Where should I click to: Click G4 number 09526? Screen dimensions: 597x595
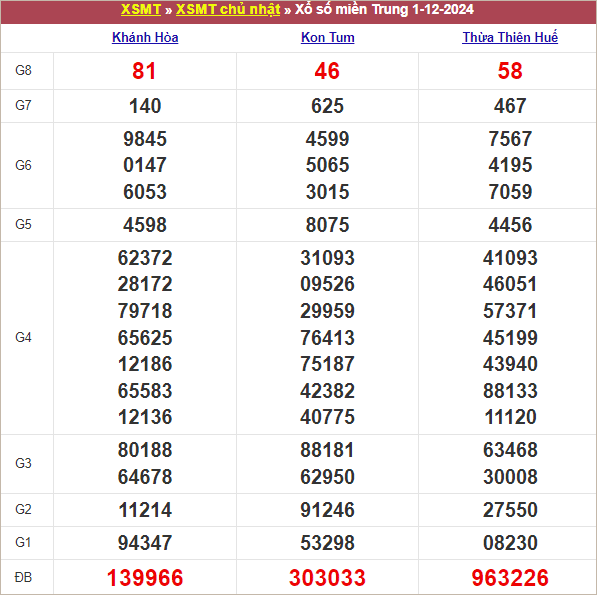point(327,284)
